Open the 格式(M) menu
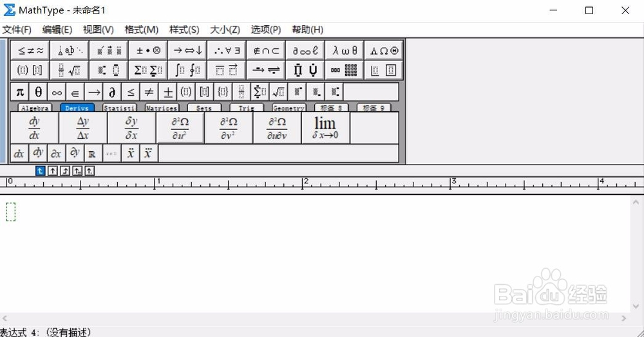Screen dimensions: 644x337 click(141, 30)
